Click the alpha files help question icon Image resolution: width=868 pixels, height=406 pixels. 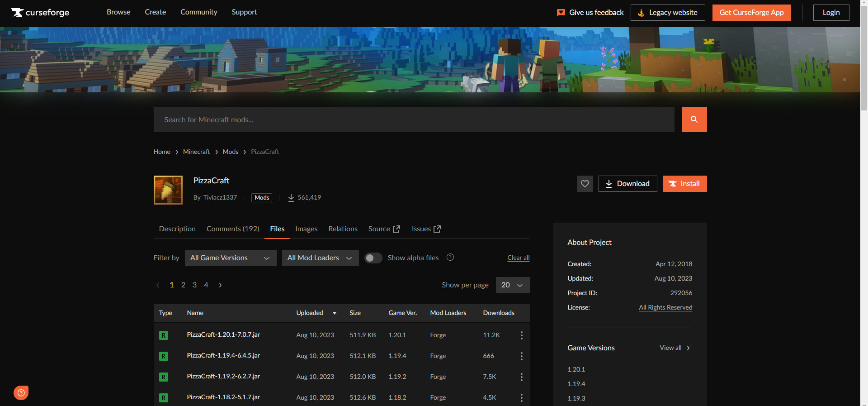click(450, 258)
